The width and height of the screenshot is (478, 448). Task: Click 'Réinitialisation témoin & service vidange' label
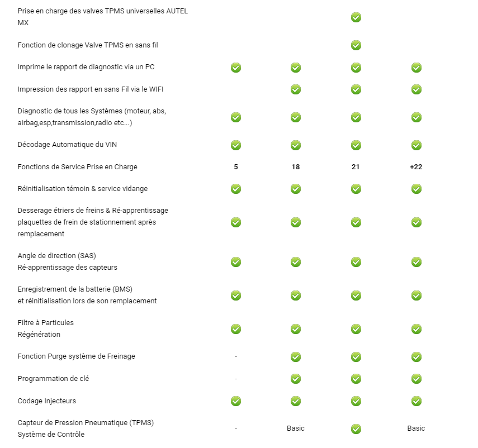coord(83,189)
